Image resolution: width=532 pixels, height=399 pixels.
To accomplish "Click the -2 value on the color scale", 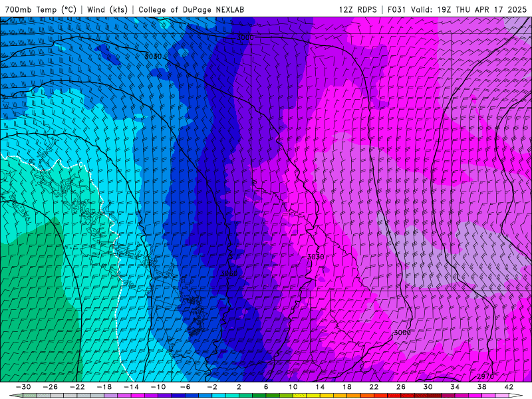I will tap(211, 387).
